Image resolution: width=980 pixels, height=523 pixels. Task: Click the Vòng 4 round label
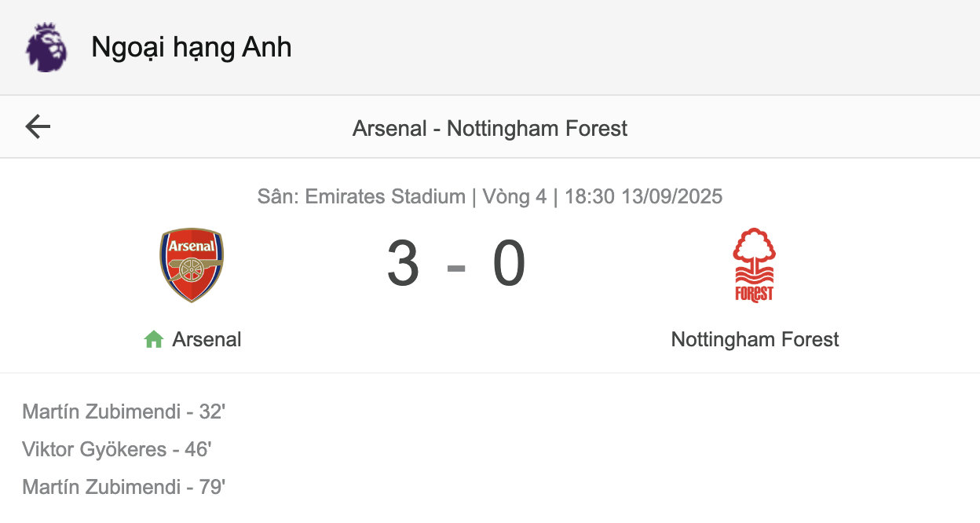[514, 196]
